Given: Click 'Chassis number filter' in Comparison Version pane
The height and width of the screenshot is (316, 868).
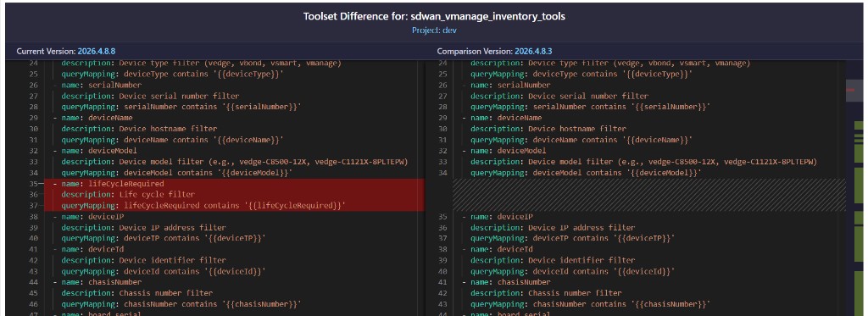Looking at the screenshot, I should 576,293.
